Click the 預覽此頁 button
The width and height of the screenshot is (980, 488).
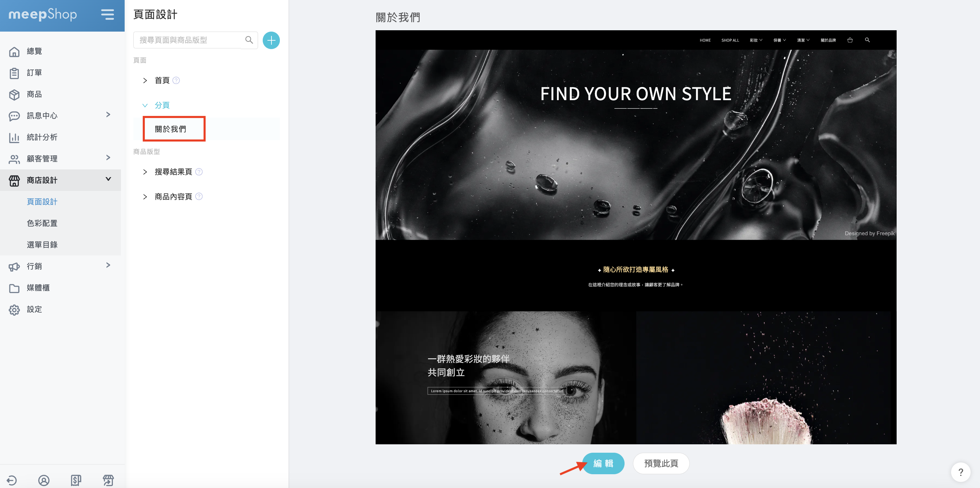tap(661, 463)
